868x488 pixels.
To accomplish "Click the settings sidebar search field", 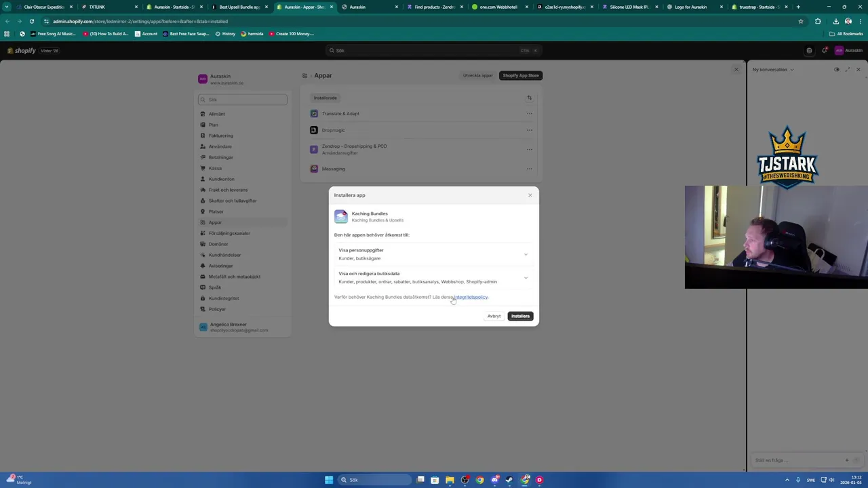I will [x=243, y=100].
